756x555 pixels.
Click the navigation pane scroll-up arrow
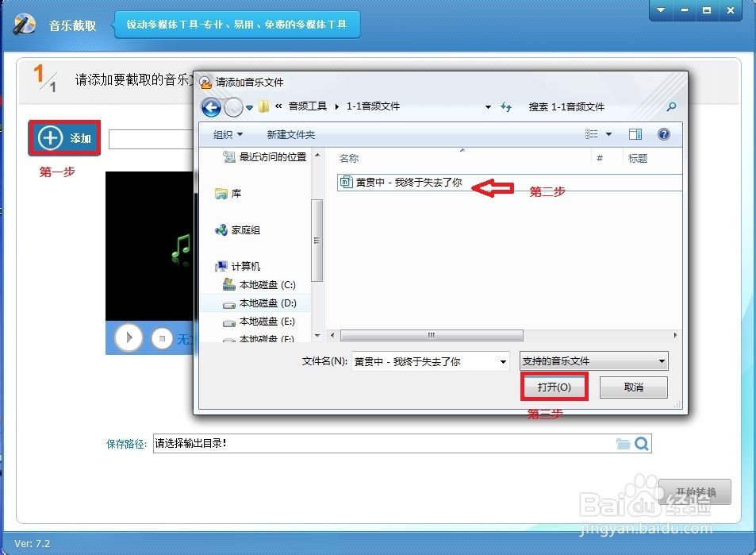[x=317, y=155]
